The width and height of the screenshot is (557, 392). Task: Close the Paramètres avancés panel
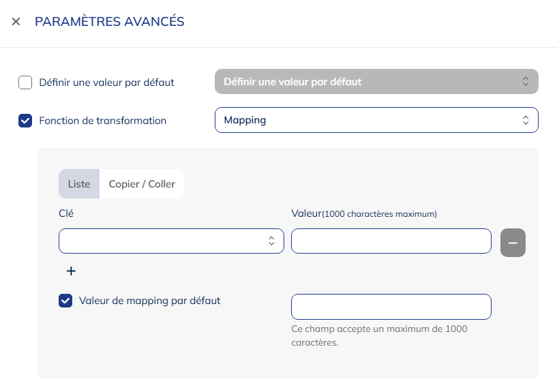click(x=16, y=22)
